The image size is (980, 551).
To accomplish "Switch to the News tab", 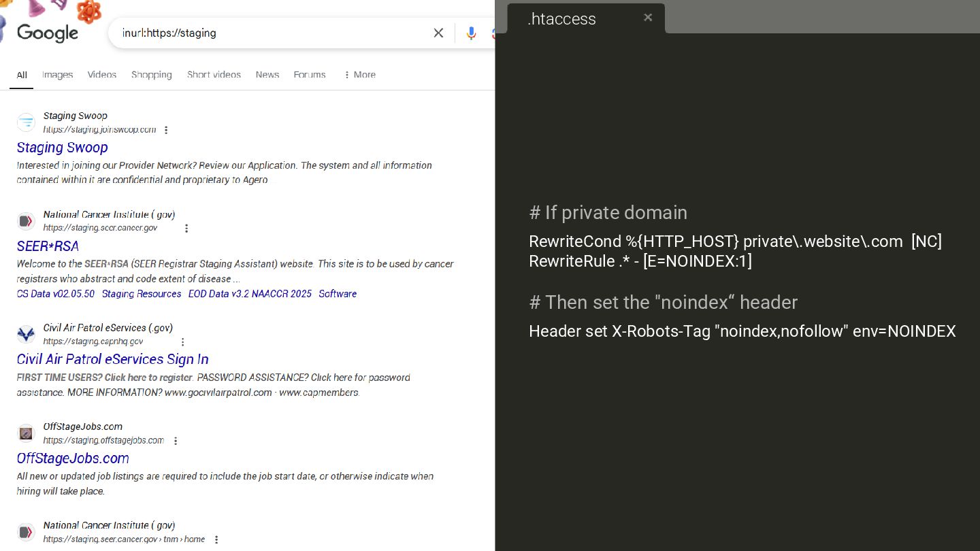I will 267,75.
